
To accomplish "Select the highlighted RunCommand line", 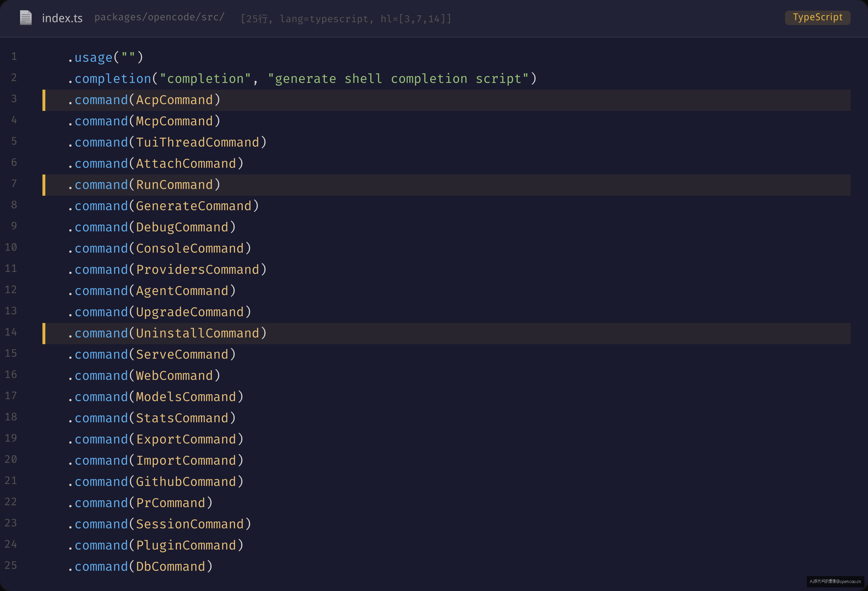I will 446,185.
